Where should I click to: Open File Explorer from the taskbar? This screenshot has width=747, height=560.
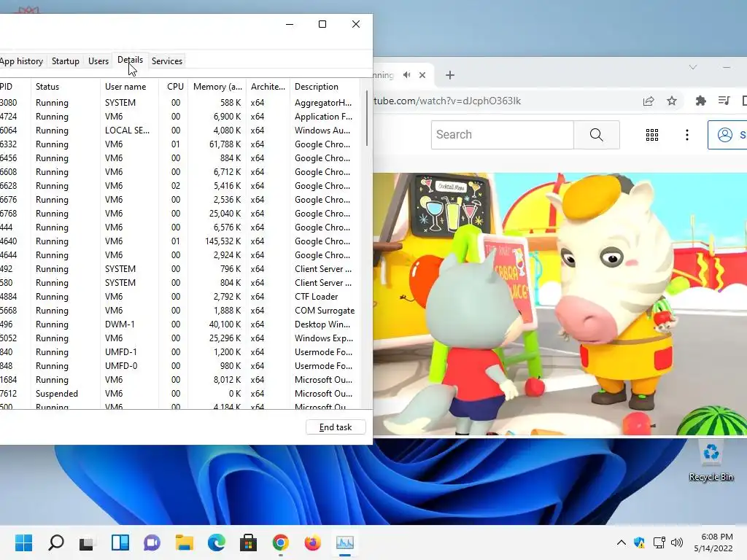pyautogui.click(x=185, y=542)
